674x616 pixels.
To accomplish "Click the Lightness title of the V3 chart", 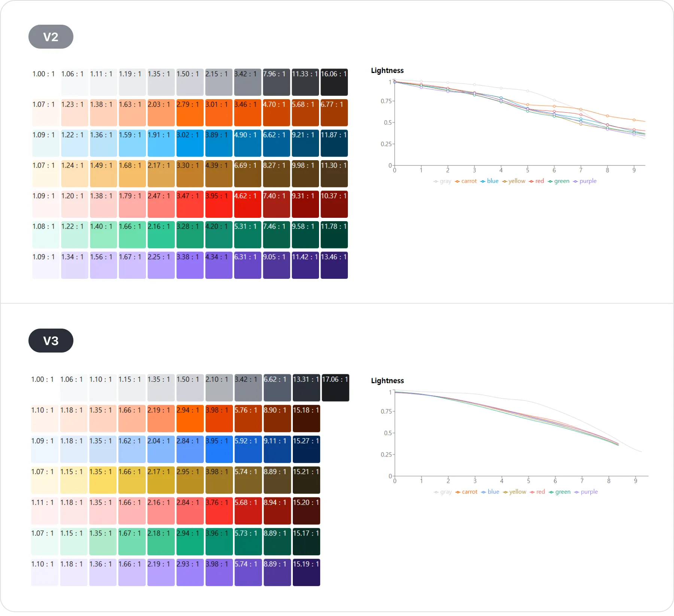I will [x=387, y=381].
